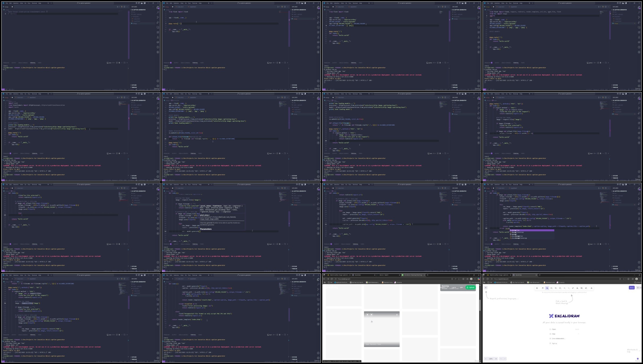Toggle the bookmark save icon on Pixabay thumbnail
Viewport: 643px width, 364px height.
tap(368, 315)
